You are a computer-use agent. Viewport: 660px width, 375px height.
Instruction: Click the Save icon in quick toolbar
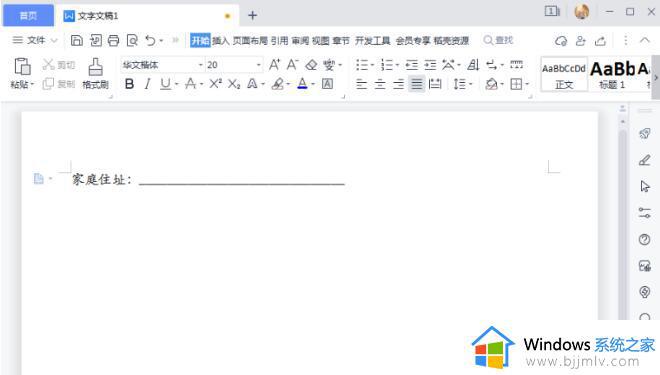77,40
